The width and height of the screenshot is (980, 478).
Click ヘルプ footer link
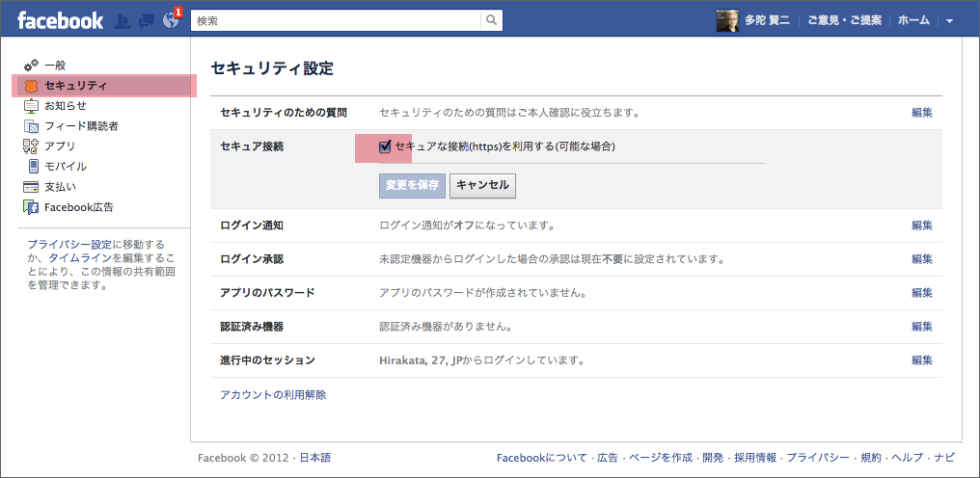908,458
